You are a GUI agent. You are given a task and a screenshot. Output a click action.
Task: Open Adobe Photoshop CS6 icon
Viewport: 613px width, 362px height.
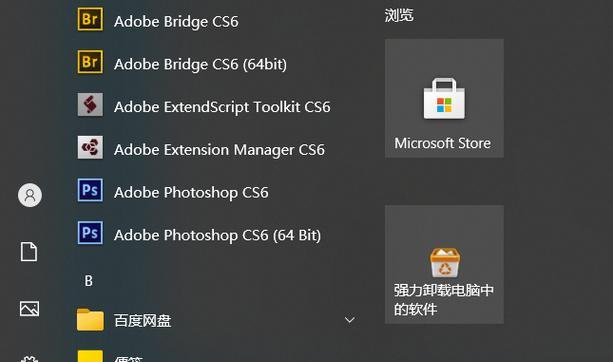click(x=90, y=190)
